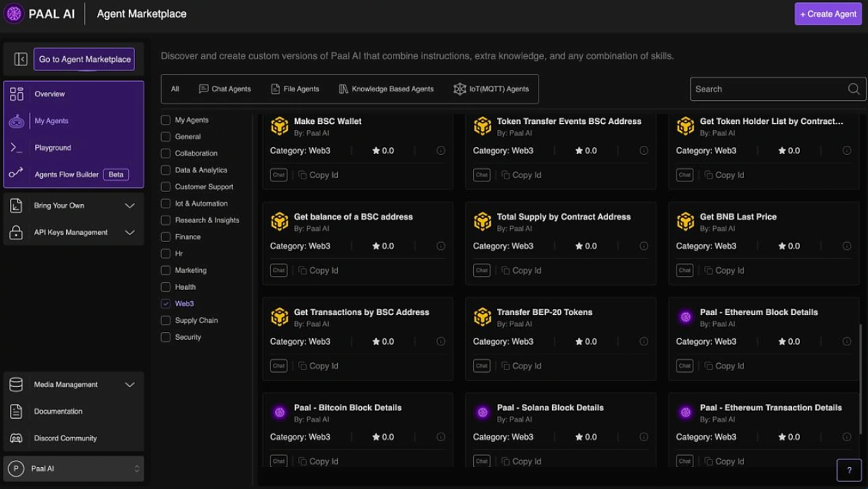Screen dimensions: 868x489
Task: Click the API Keys Management lock icon
Action: coord(16,232)
